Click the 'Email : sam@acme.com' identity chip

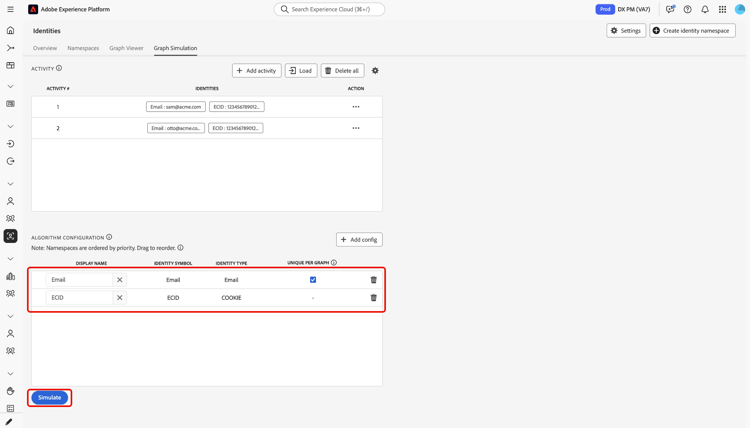(176, 107)
